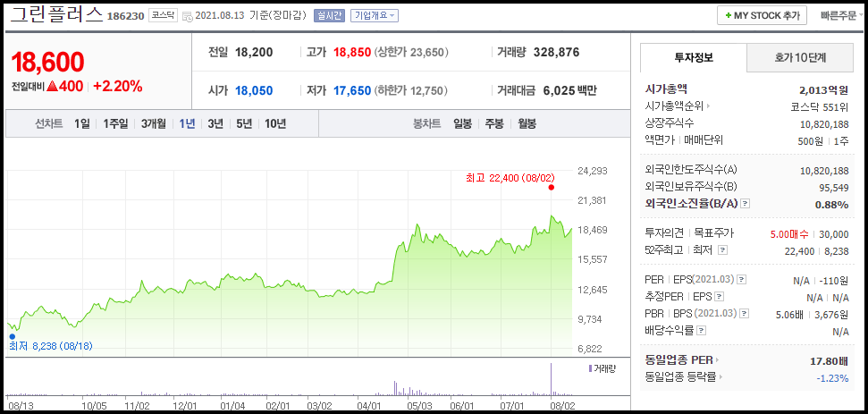Open help icon next to 외국인소진율(B/A)
868x414 pixels.
coord(746,204)
